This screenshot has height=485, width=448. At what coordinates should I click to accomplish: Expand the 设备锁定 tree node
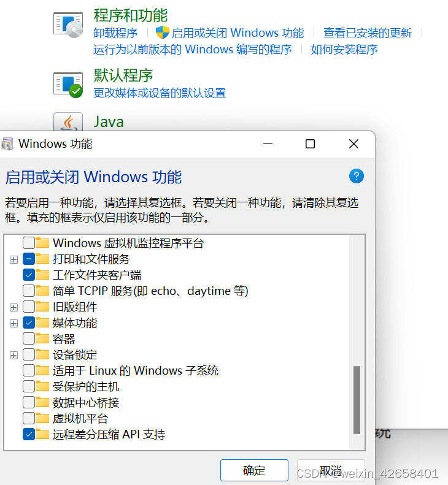coord(14,355)
